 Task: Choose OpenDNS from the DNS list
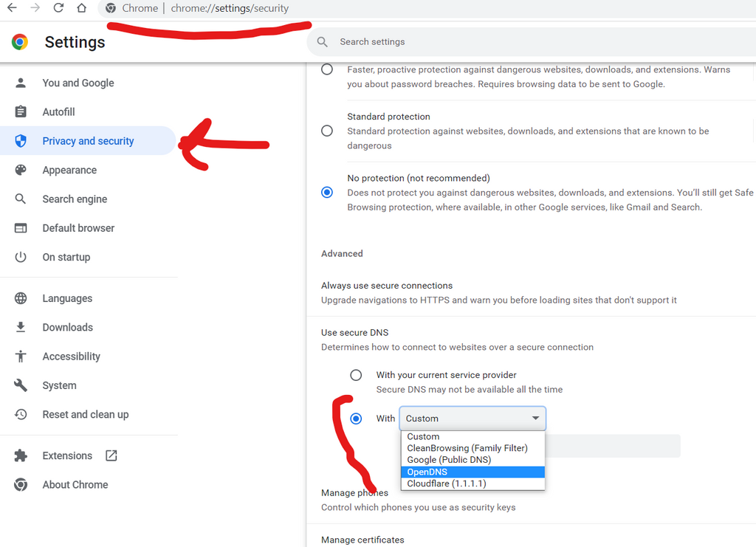coord(472,472)
